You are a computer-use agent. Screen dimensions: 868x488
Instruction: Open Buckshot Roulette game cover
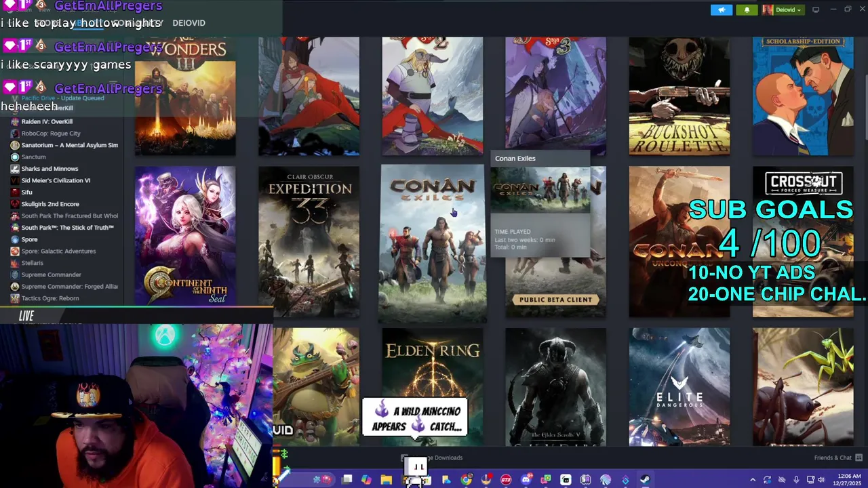[x=679, y=96]
